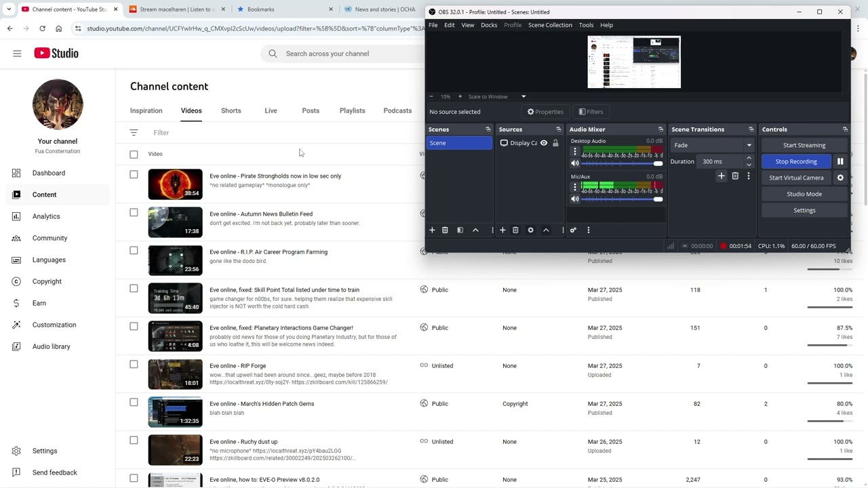Image resolution: width=868 pixels, height=488 pixels.
Task: Open Customization section in sidebar
Action: [x=54, y=325]
